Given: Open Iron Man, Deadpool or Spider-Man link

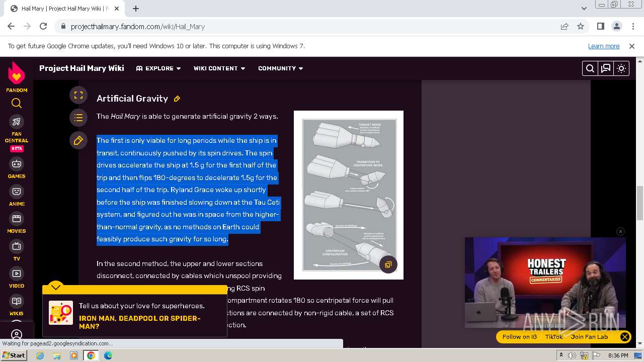Looking at the screenshot, I should click(x=139, y=322).
